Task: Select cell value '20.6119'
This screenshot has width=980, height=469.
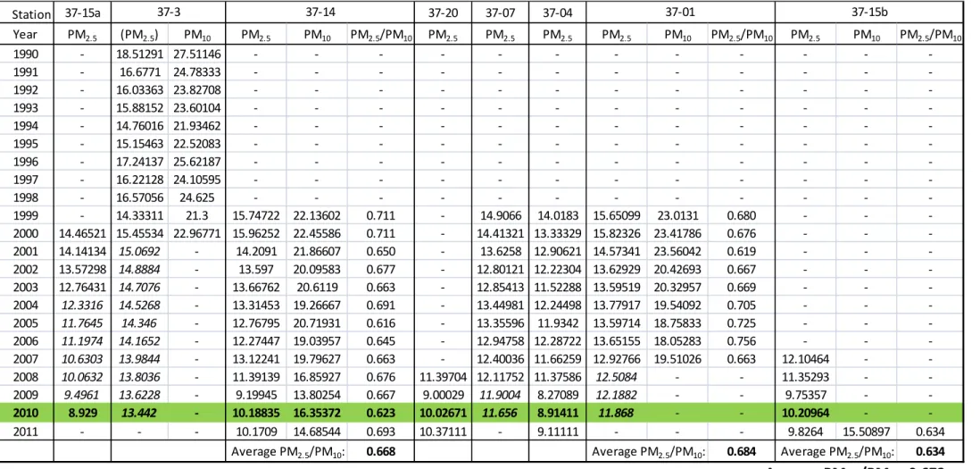Action: pos(317,288)
